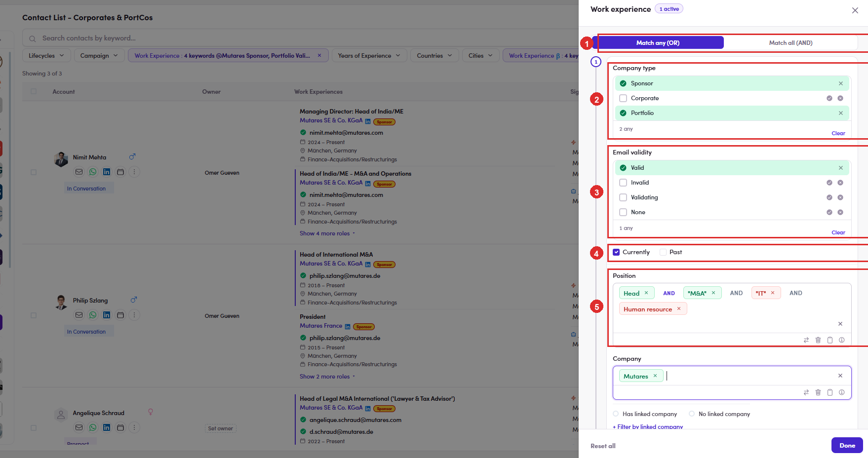This screenshot has height=458, width=868.
Task: Check the Corporate company type checkbox
Action: tap(623, 98)
